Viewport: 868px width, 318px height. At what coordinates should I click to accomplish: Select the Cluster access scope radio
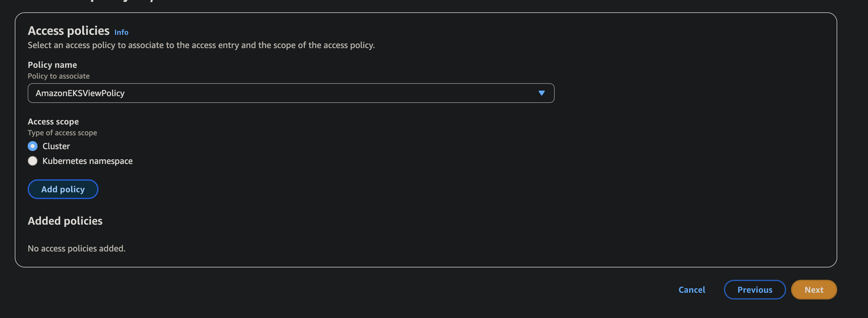point(32,146)
